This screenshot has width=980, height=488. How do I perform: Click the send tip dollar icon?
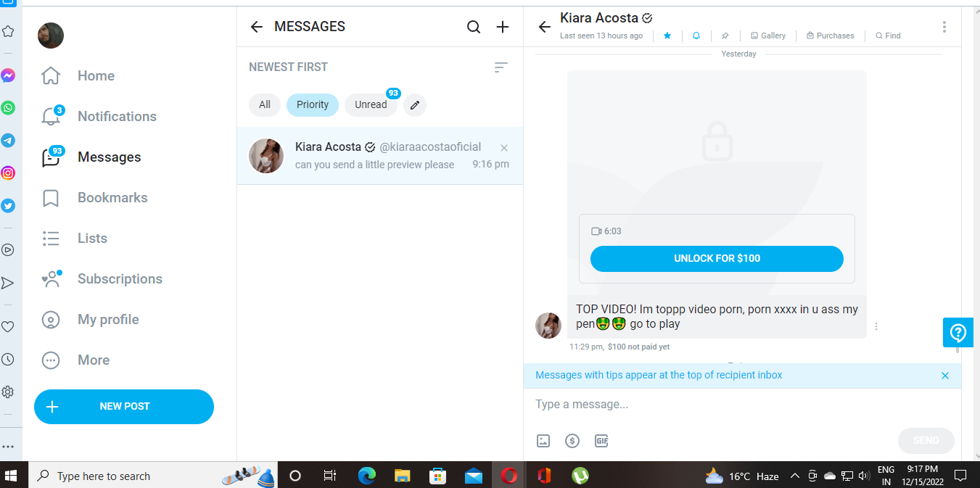click(x=572, y=441)
